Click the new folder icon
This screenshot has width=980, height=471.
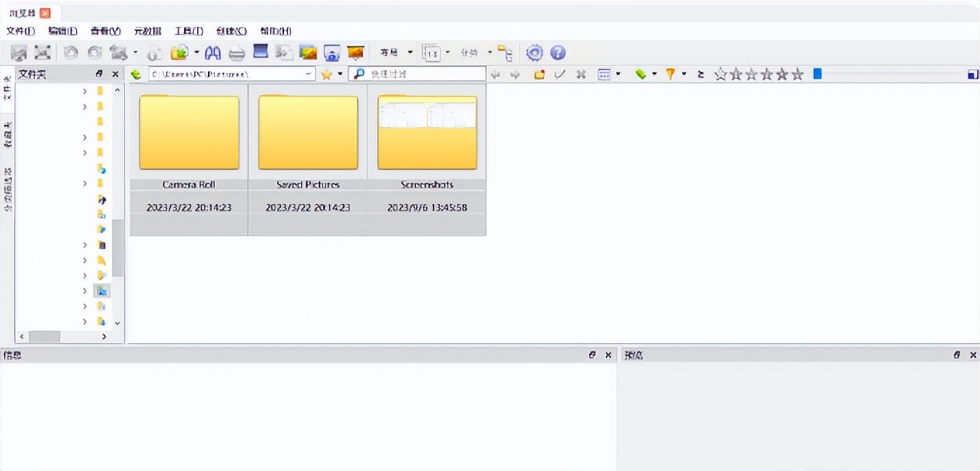click(539, 74)
